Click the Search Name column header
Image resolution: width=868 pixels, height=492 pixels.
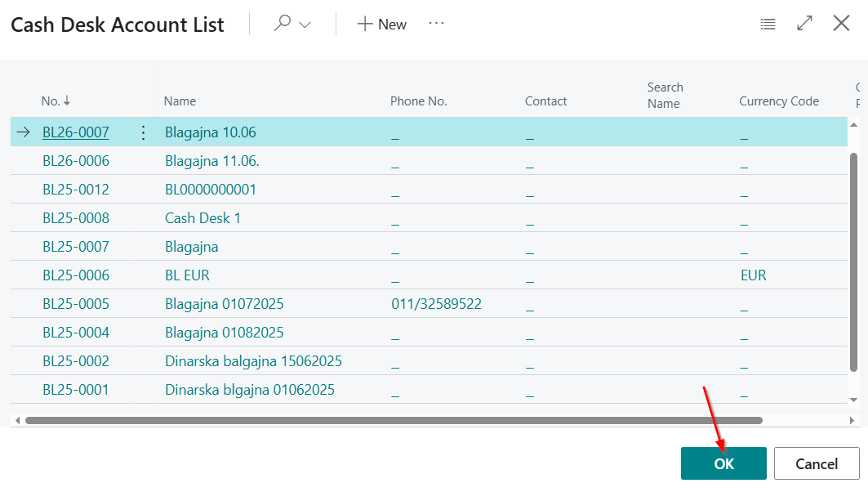point(665,96)
